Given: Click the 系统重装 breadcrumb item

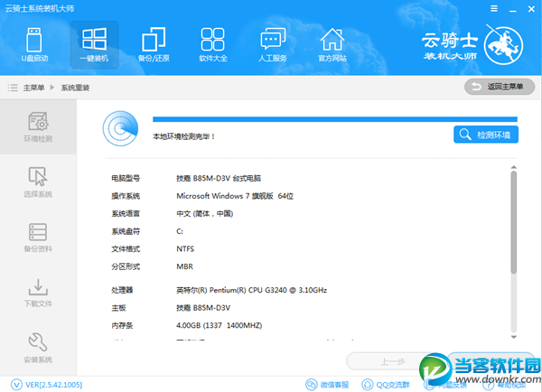Looking at the screenshot, I should (75, 88).
